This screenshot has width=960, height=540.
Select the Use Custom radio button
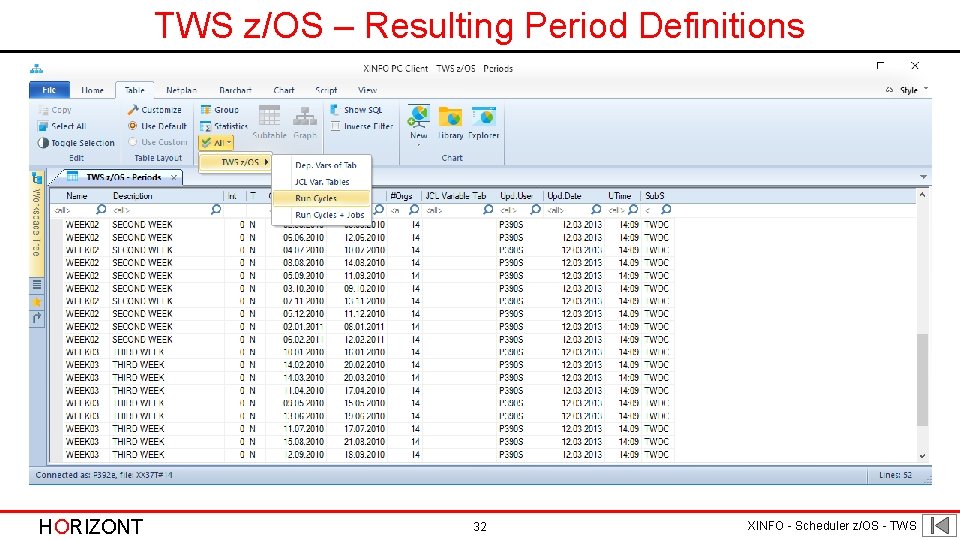132,141
